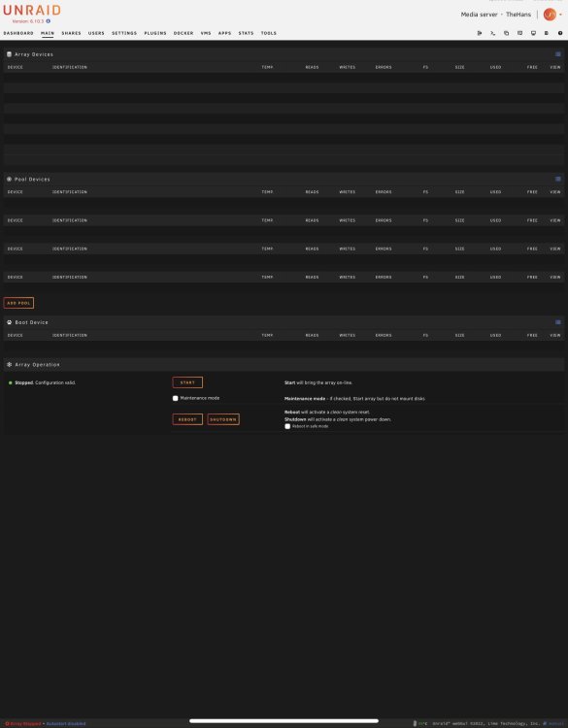This screenshot has width=568, height=728.
Task: Open the Tools tab
Action: pyautogui.click(x=268, y=33)
